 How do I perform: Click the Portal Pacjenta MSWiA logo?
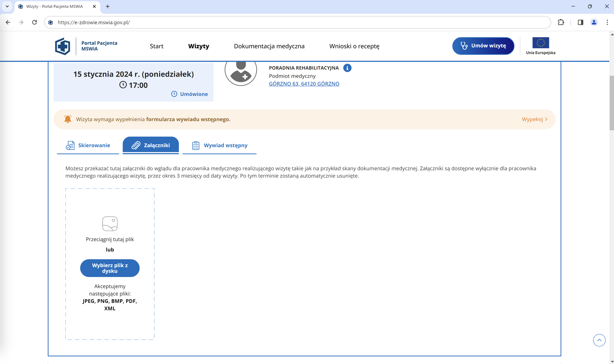(x=63, y=46)
